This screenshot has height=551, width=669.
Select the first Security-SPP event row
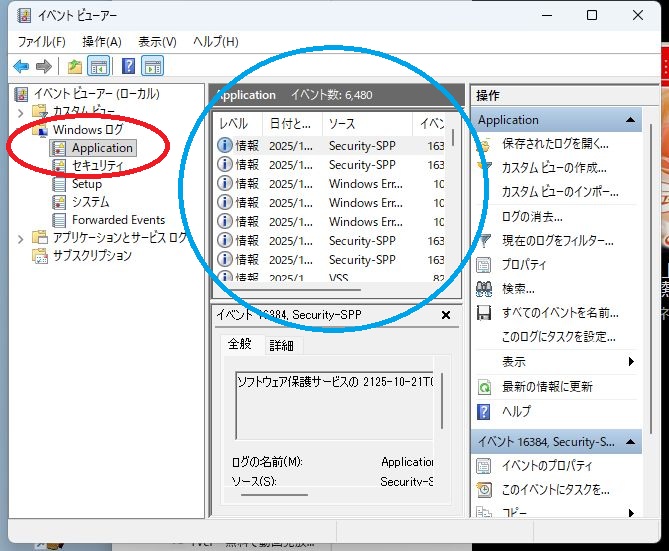point(331,146)
